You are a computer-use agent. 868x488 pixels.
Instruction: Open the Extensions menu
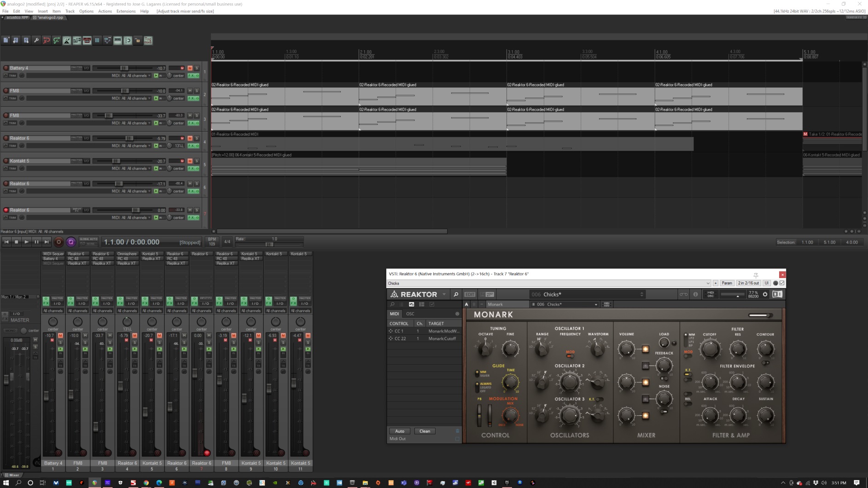click(x=126, y=11)
